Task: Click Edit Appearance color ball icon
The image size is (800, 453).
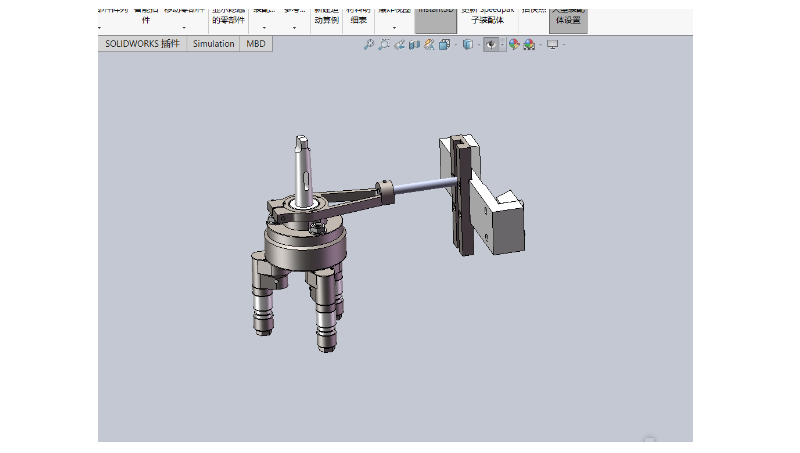Action: tap(514, 45)
